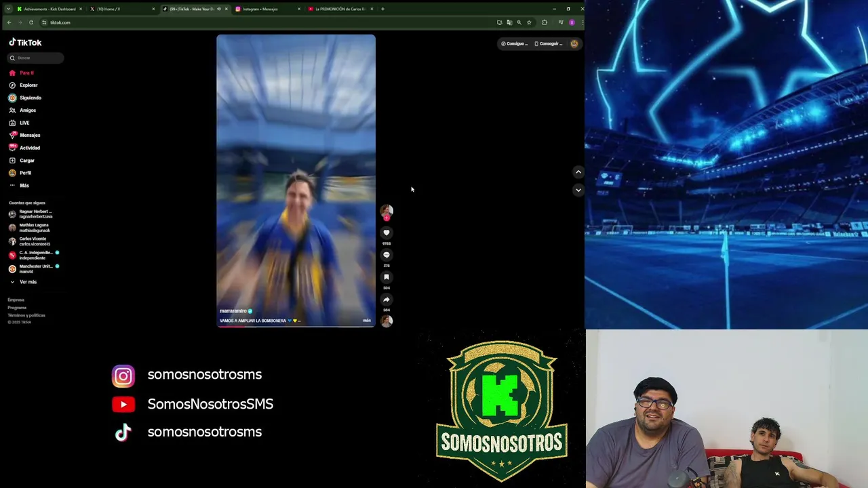This screenshot has width=868, height=488.
Task: Go to Siguiendo feed
Action: 25,98
